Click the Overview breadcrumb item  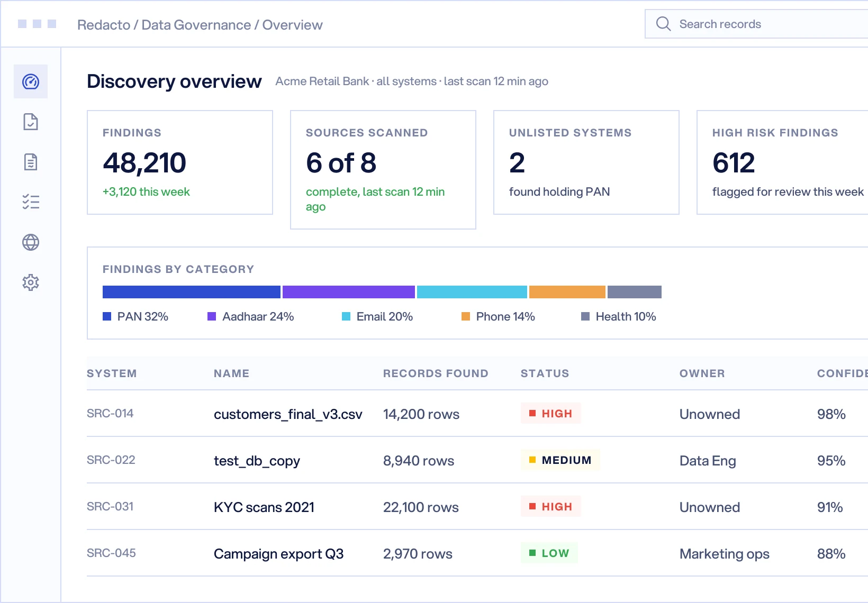click(x=293, y=25)
